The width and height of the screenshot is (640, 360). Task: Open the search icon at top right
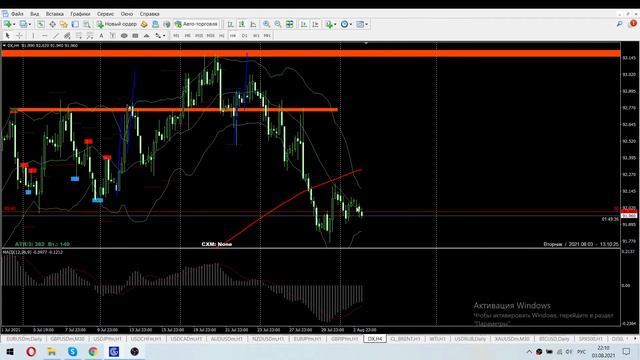620,24
